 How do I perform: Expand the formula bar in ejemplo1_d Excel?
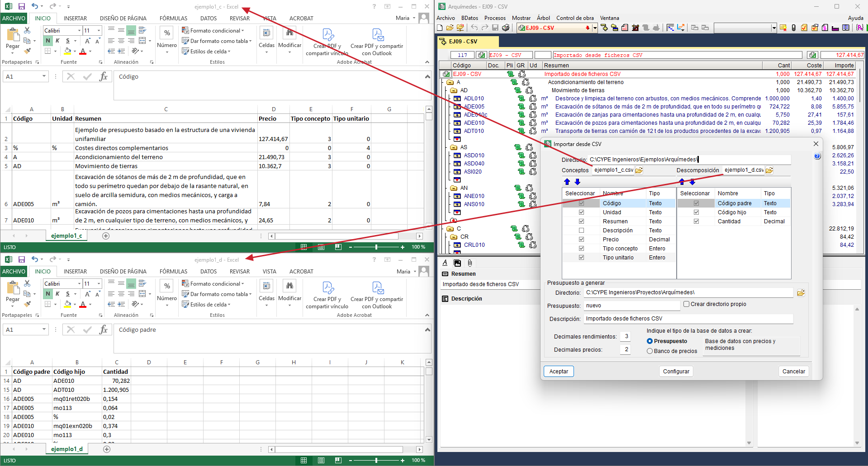427,329
